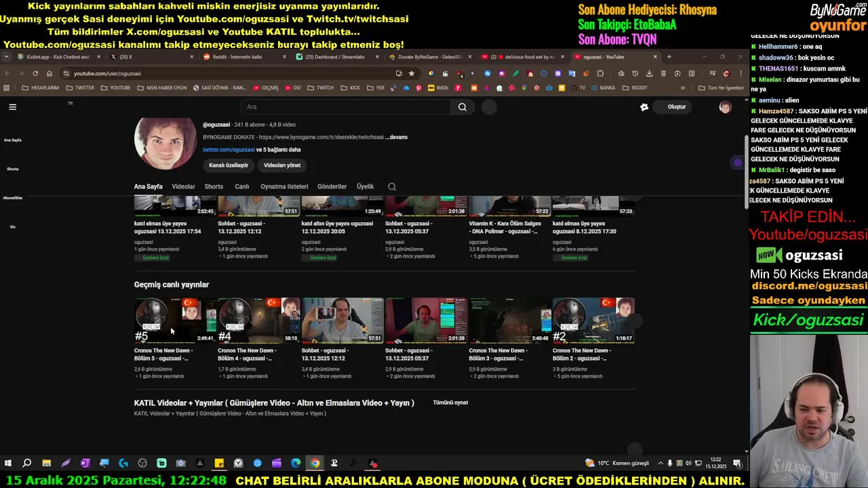Switch to the Kicklet.app browser tab
Image resolution: width=868 pixels, height=488 pixels.
click(x=59, y=57)
